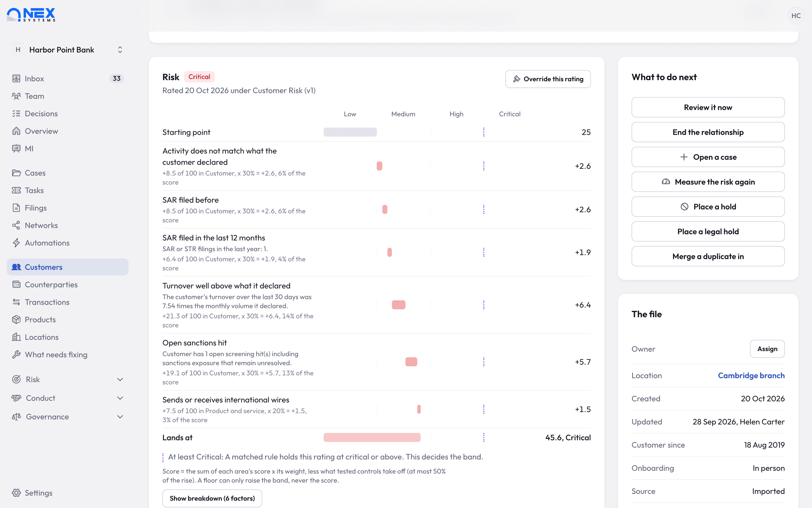Click the Team people icon

coord(16,96)
